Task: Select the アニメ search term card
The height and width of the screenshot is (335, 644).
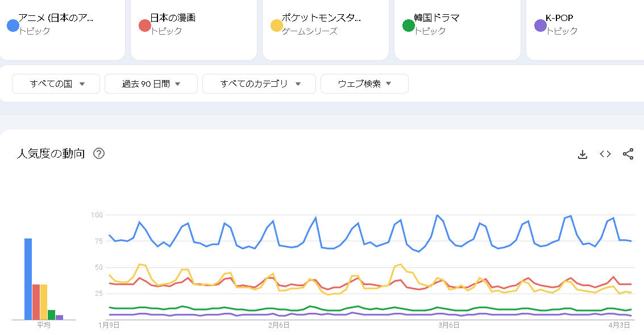Action: click(x=63, y=24)
